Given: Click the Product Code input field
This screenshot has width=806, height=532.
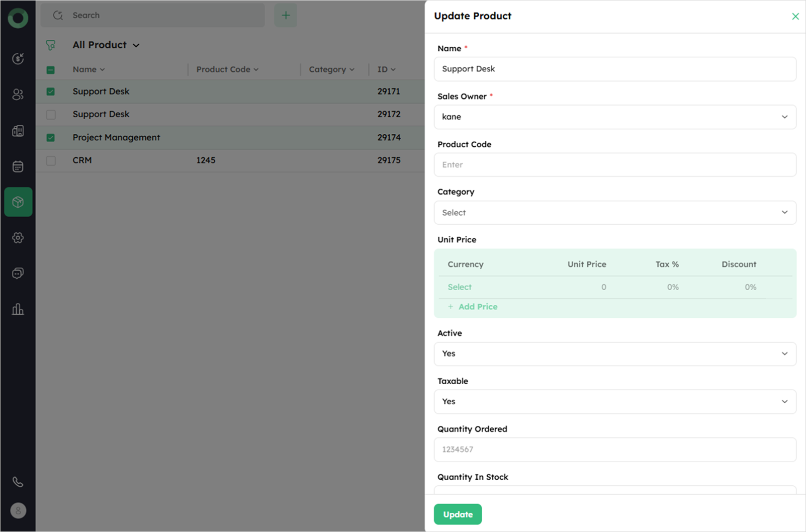Looking at the screenshot, I should coord(614,165).
